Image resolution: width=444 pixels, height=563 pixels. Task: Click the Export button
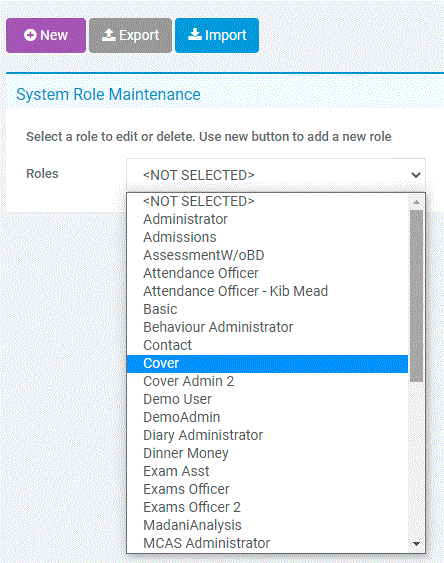pos(130,36)
